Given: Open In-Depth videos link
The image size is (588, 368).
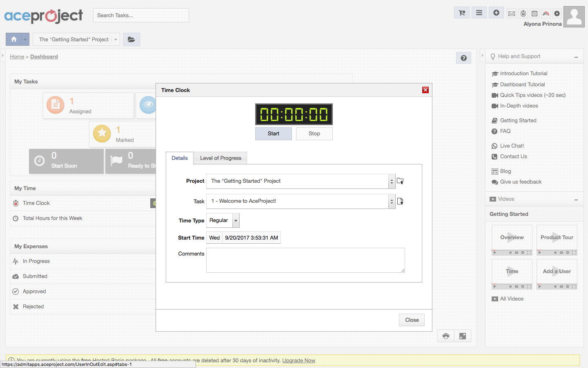Looking at the screenshot, I should [x=519, y=106].
